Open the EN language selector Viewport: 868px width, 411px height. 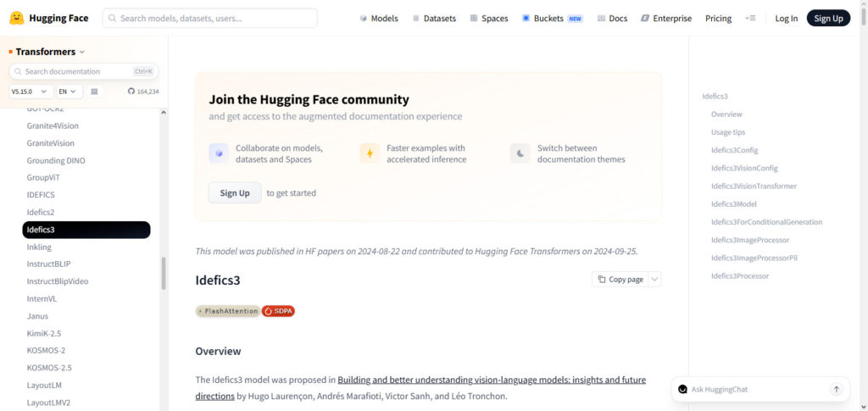click(x=70, y=92)
